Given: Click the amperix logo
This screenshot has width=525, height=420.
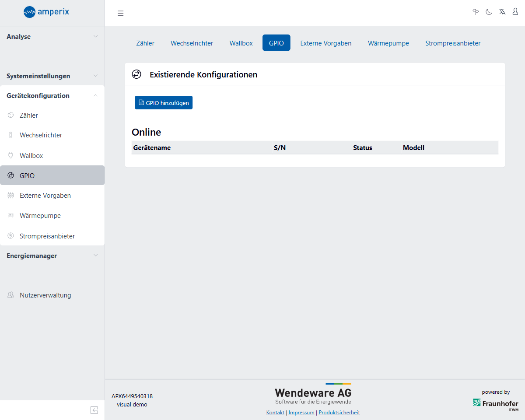Looking at the screenshot, I should (x=46, y=12).
